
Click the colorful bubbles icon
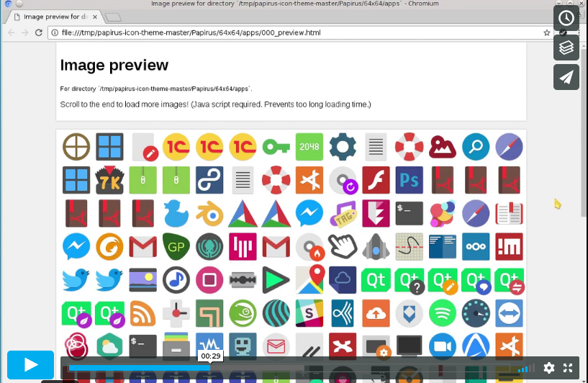pyautogui.click(x=443, y=213)
